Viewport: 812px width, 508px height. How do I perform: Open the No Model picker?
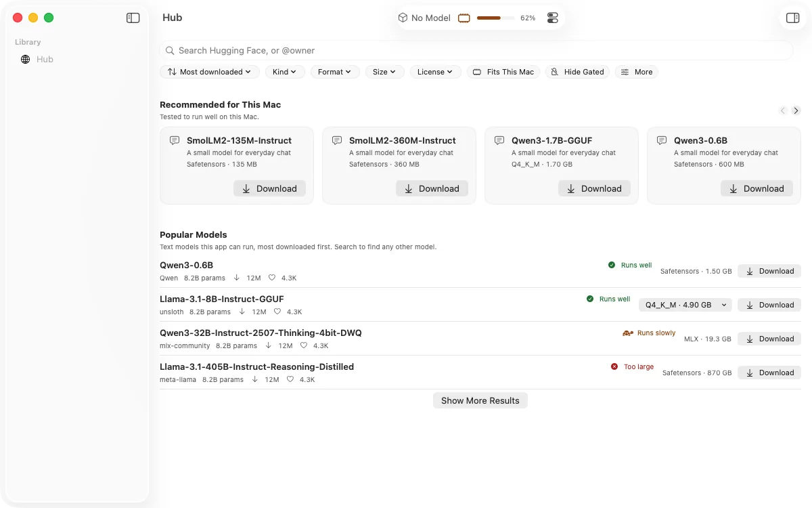[424, 18]
